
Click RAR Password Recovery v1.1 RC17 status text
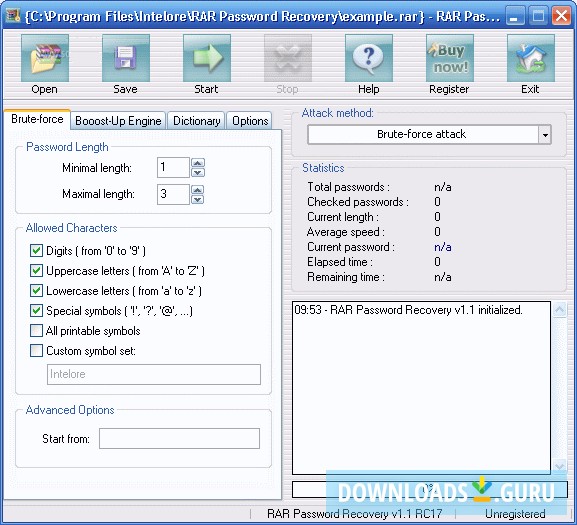coord(354,514)
